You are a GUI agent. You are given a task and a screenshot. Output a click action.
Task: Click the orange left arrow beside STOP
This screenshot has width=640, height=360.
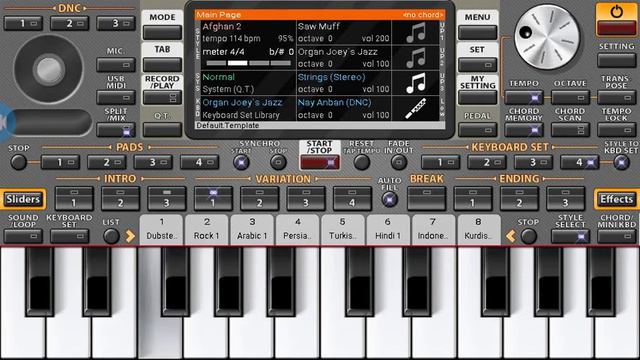pos(510,236)
